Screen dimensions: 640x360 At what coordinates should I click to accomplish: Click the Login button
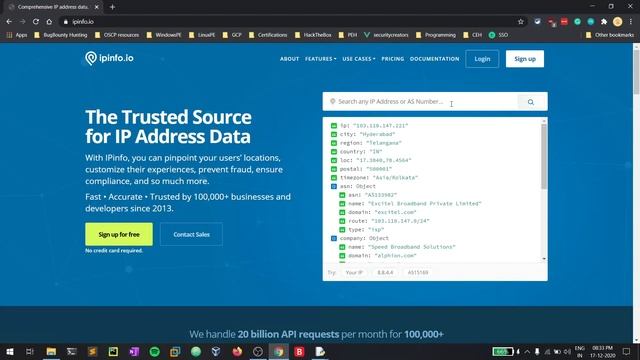pos(482,59)
